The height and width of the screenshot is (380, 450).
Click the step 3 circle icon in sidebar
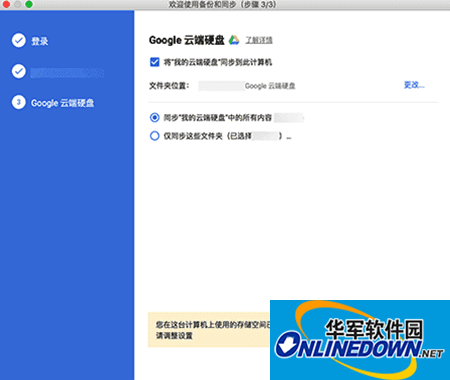[x=19, y=102]
